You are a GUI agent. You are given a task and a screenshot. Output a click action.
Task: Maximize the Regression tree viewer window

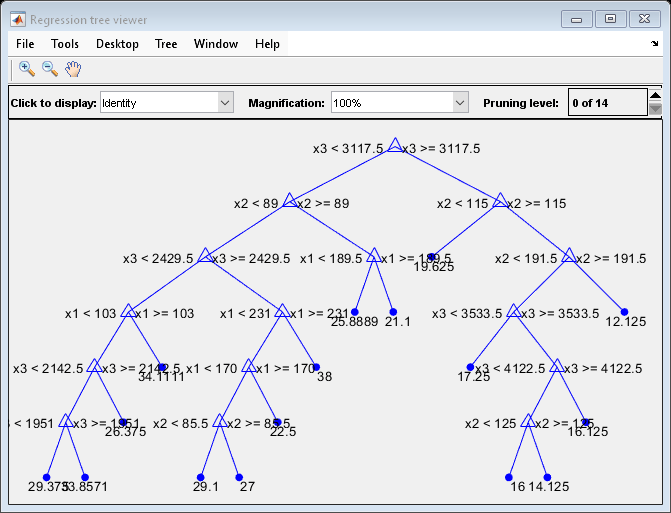[x=610, y=19]
